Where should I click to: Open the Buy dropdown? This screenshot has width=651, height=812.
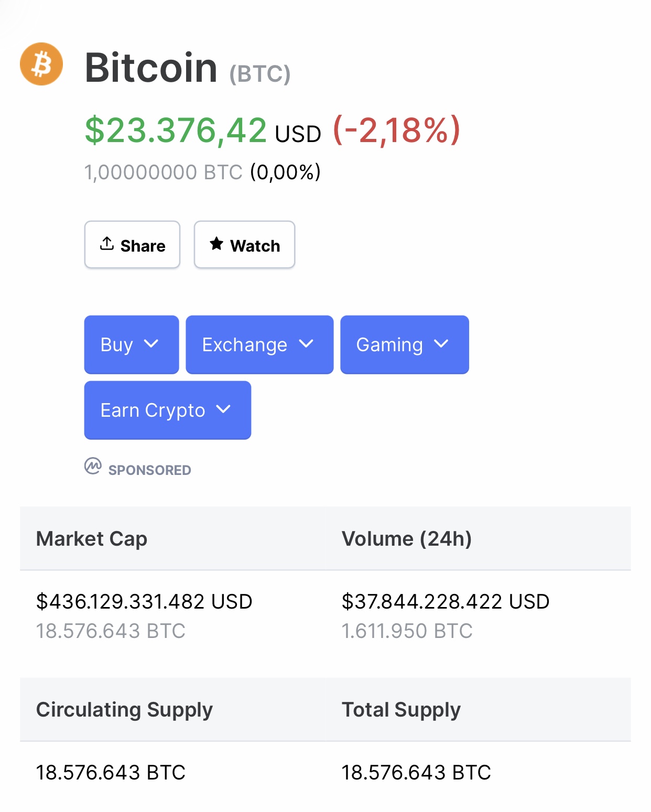pos(131,344)
